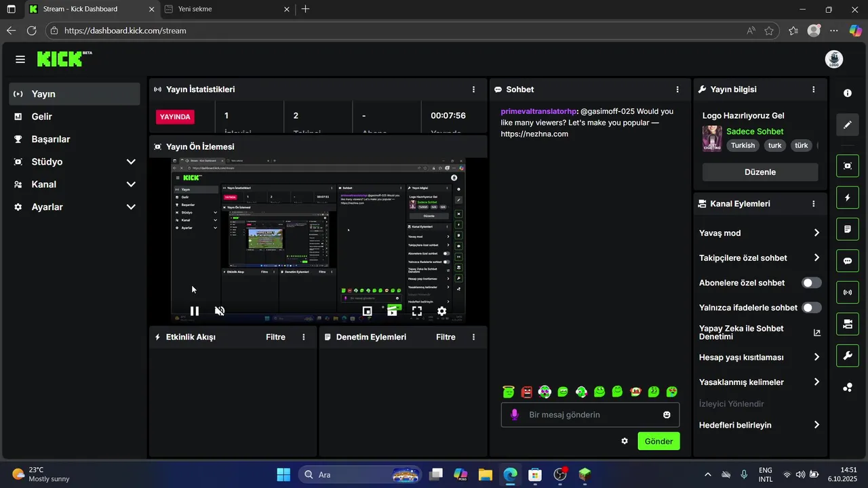Enter fullscreen on stream preview
This screenshot has width=868, height=488.
coord(417,311)
